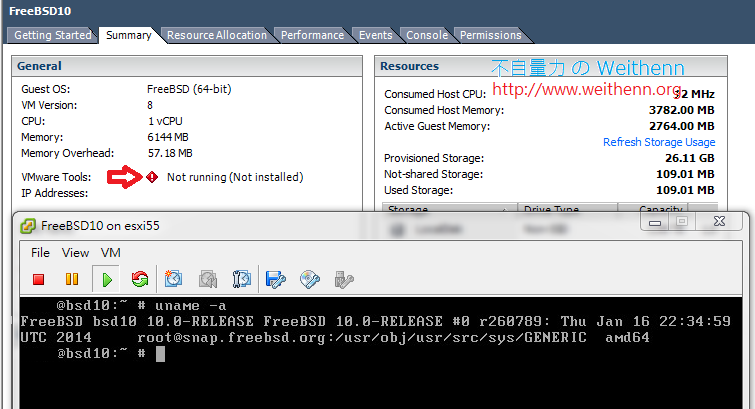The width and height of the screenshot is (755, 409).
Task: Select the Summary tab
Action: tap(129, 35)
